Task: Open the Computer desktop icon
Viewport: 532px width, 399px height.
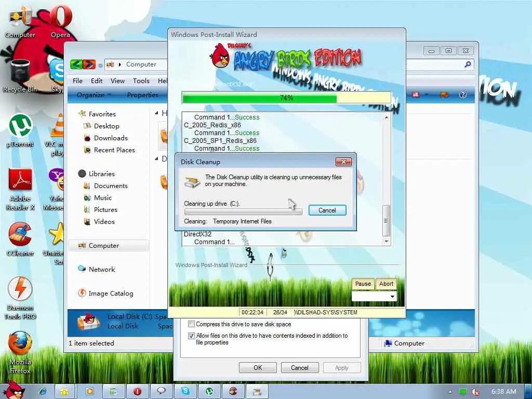Action: (20, 22)
